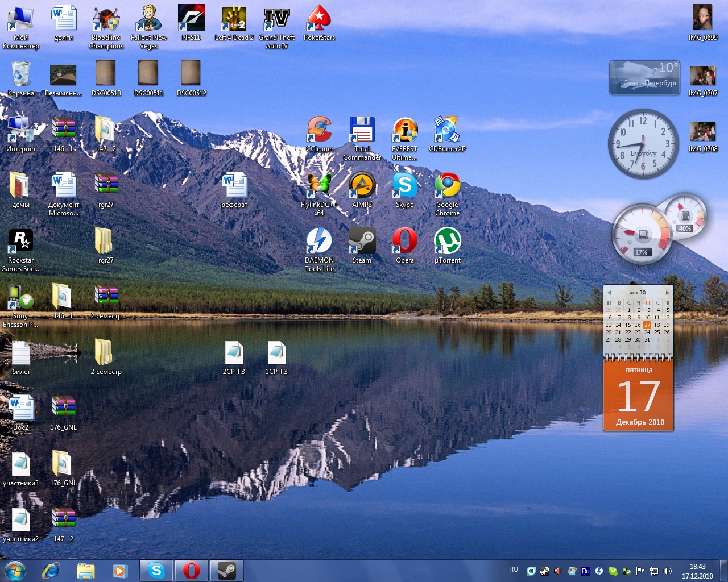Viewport: 728px width, 582px height.
Task: Open the Windows Start menu
Action: tap(15, 570)
